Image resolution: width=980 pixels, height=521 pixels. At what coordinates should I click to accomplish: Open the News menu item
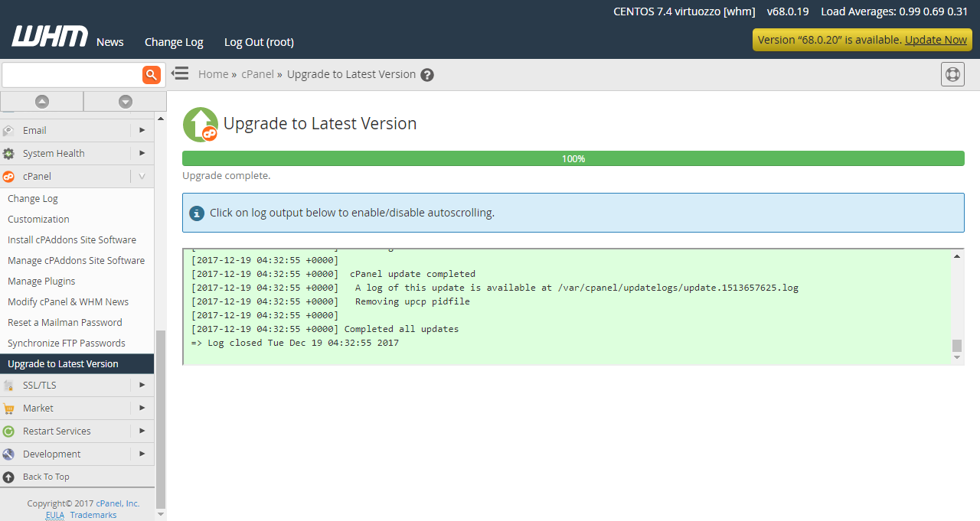click(109, 42)
